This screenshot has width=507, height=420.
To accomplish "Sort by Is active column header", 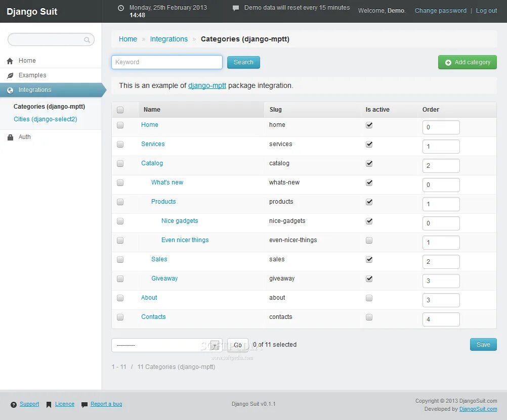I will click(377, 110).
